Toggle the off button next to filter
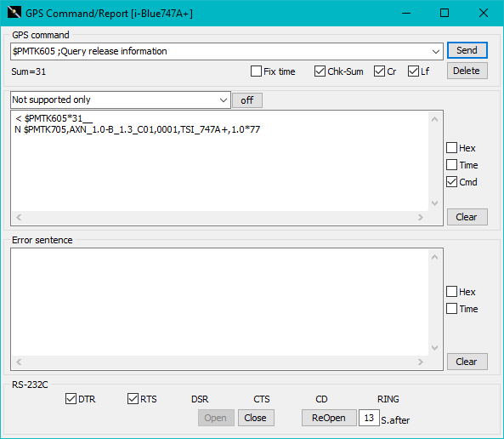Viewport: 504px width, 439px height. [x=246, y=100]
